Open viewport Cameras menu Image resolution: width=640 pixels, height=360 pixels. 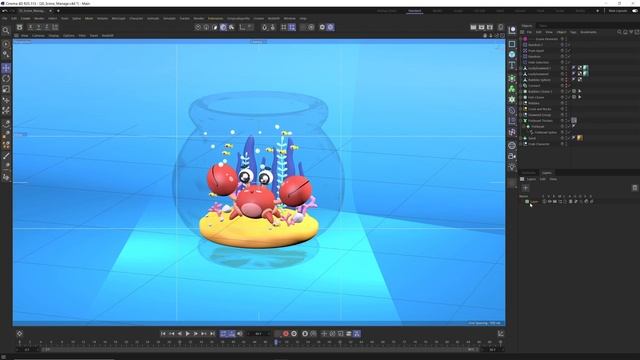[x=38, y=36]
